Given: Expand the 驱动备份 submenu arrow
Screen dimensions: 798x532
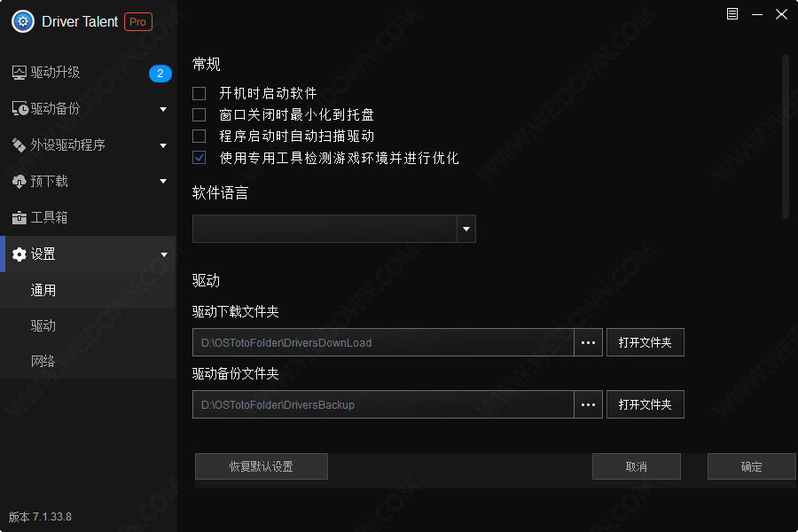Looking at the screenshot, I should 163,109.
